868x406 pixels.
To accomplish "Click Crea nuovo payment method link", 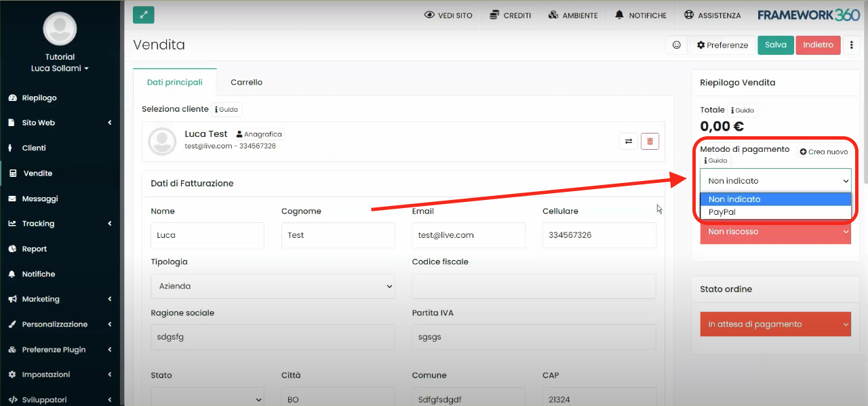I will [x=824, y=152].
